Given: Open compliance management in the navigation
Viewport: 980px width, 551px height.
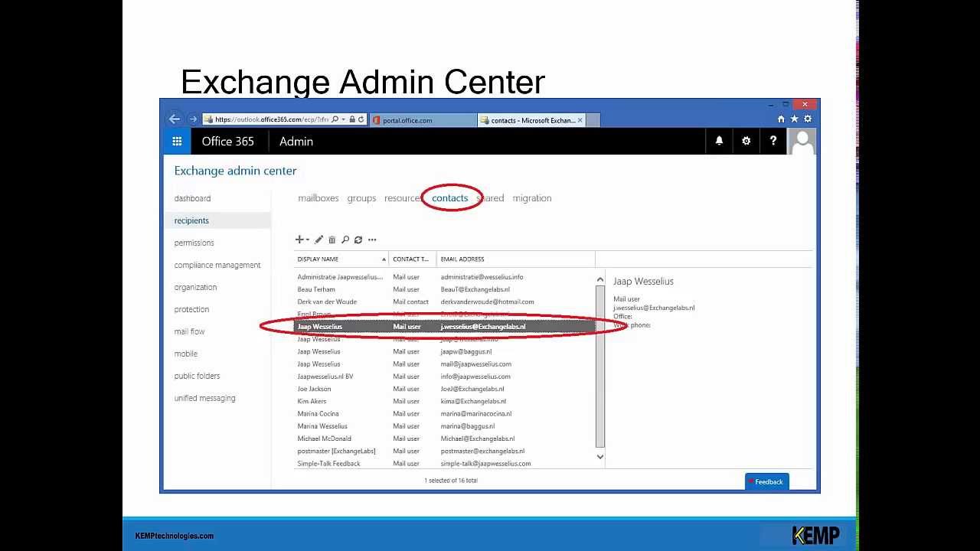Looking at the screenshot, I should [217, 265].
